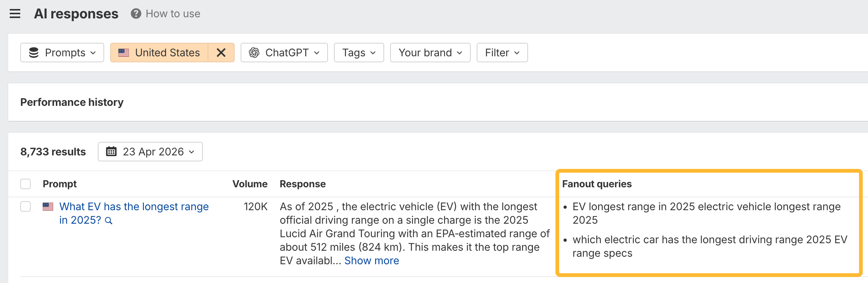Open the prompt What EV has the longest range
Screen dimensions: 868x283
[134, 206]
